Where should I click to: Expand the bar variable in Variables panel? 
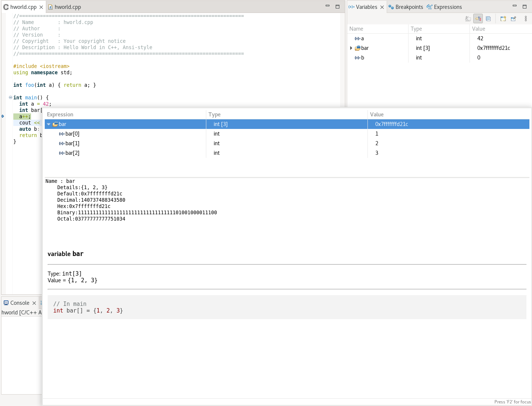tap(351, 48)
